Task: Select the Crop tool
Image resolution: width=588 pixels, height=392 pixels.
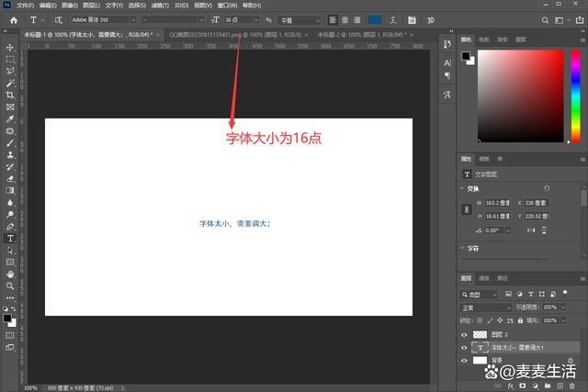Action: [10, 95]
